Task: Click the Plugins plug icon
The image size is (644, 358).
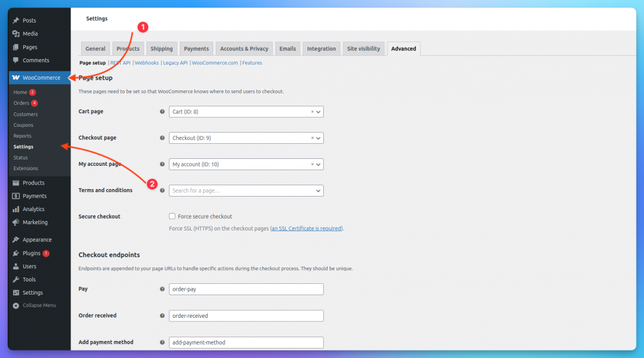Action: click(x=16, y=253)
